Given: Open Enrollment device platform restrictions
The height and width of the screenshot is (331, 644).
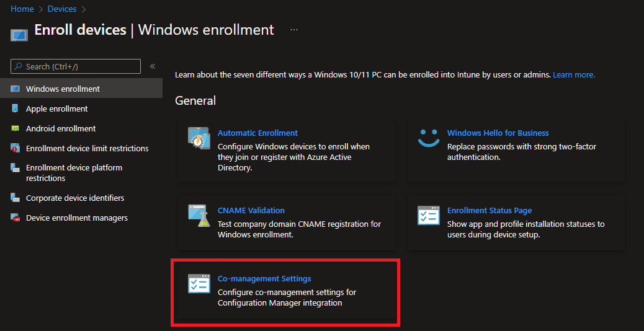Looking at the screenshot, I should [x=81, y=173].
